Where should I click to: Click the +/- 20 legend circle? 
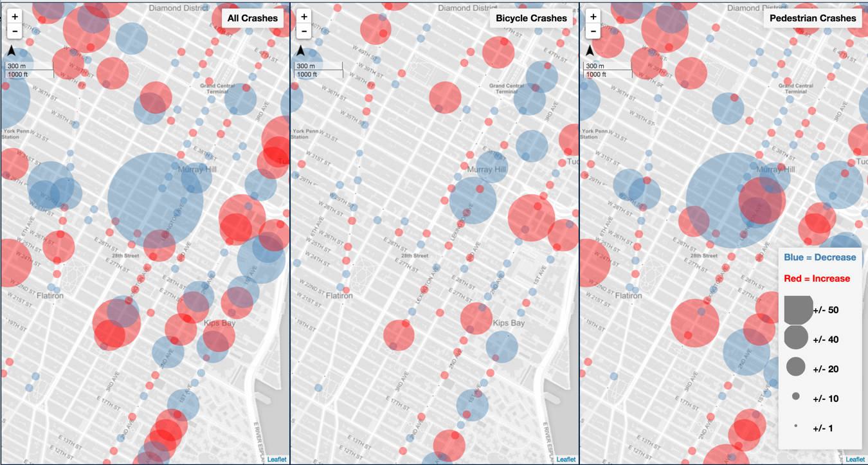point(796,367)
